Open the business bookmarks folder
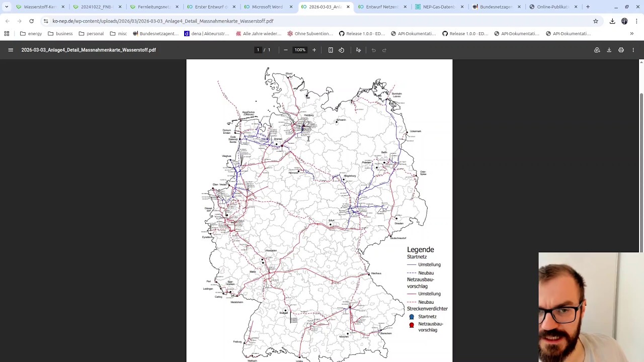This screenshot has width=644, height=362. pyautogui.click(x=60, y=34)
